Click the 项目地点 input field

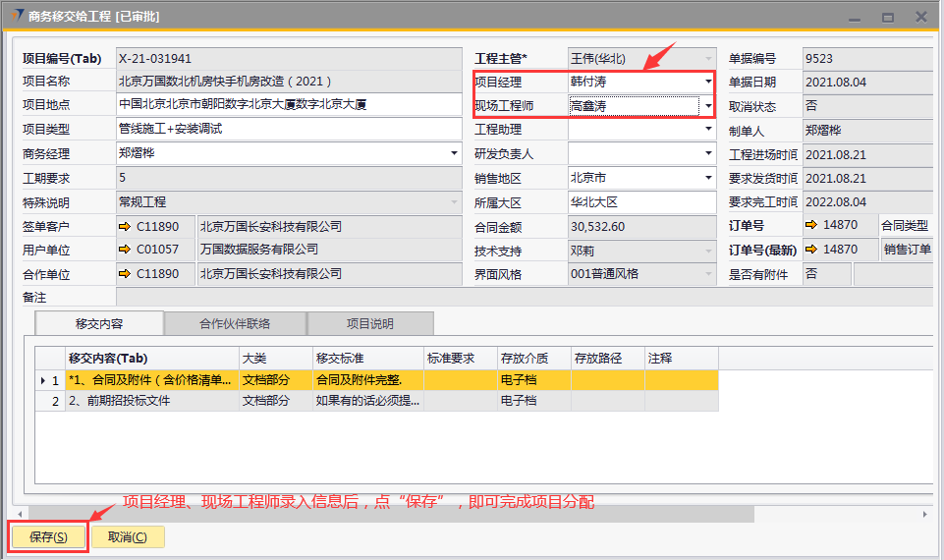tap(288, 105)
